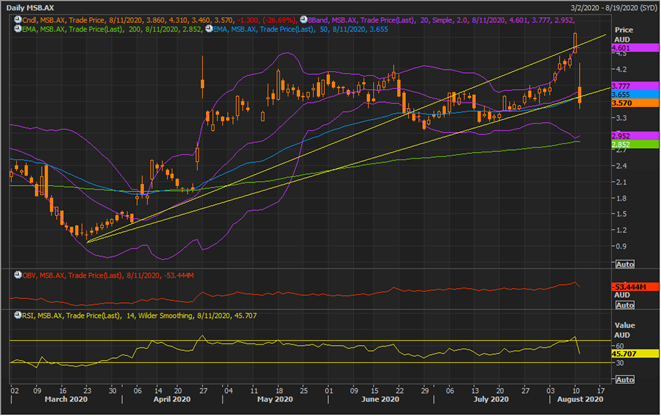The height and width of the screenshot is (416, 661).
Task: Click the April 2020 label on time axis
Action: (172, 399)
